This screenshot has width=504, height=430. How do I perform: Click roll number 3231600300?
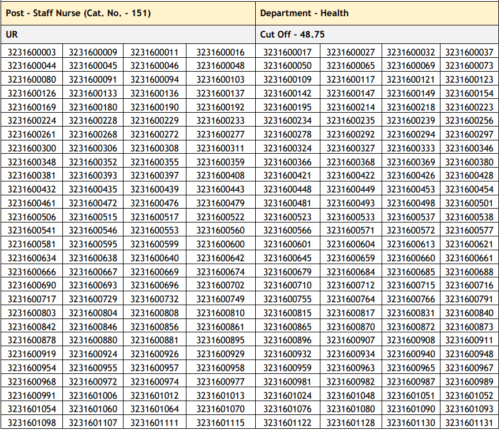pyautogui.click(x=32, y=148)
